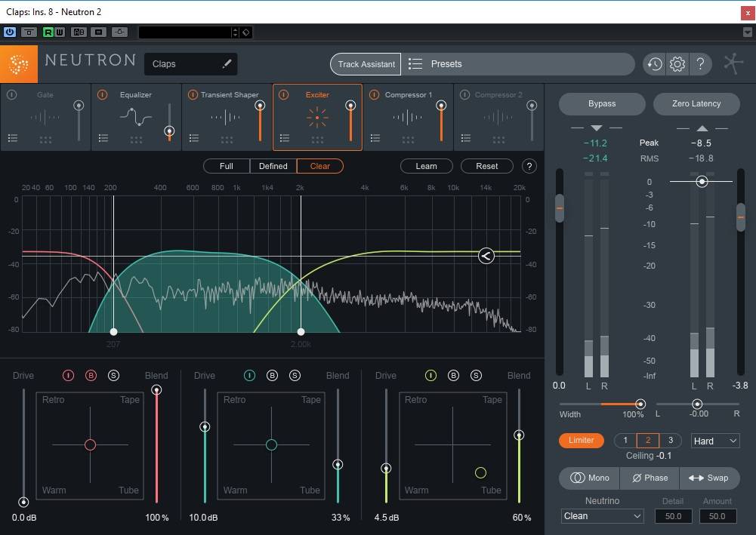Toggle the Exciter module power button
Screen dimensions: 756x535
pos(284,95)
